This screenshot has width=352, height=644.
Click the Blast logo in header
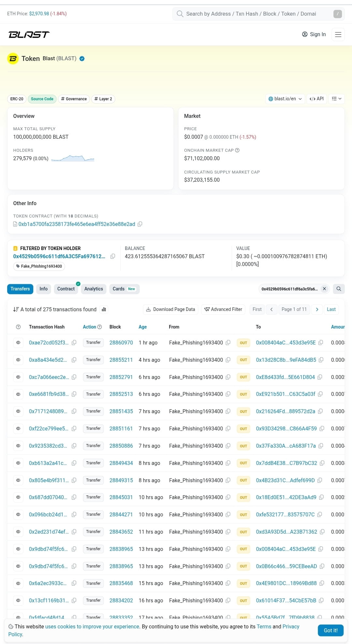(x=29, y=35)
